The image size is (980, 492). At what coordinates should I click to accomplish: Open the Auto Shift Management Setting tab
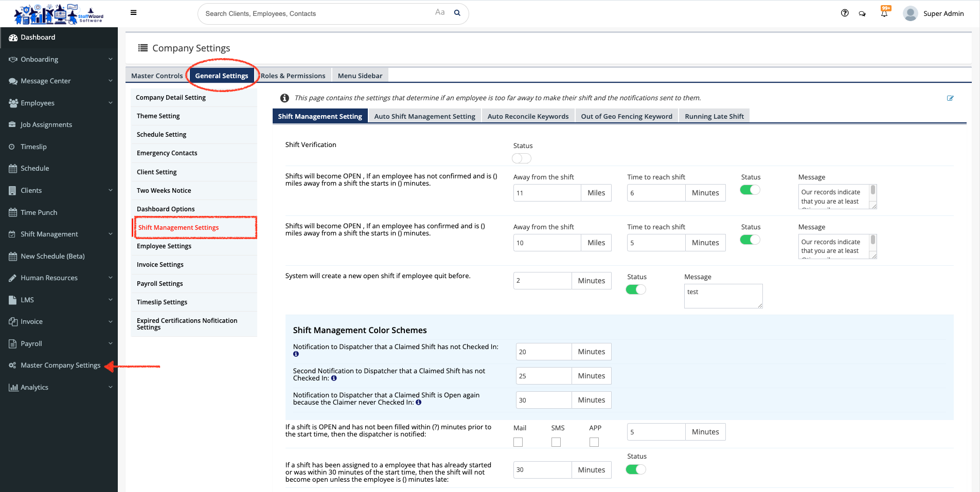[425, 116]
